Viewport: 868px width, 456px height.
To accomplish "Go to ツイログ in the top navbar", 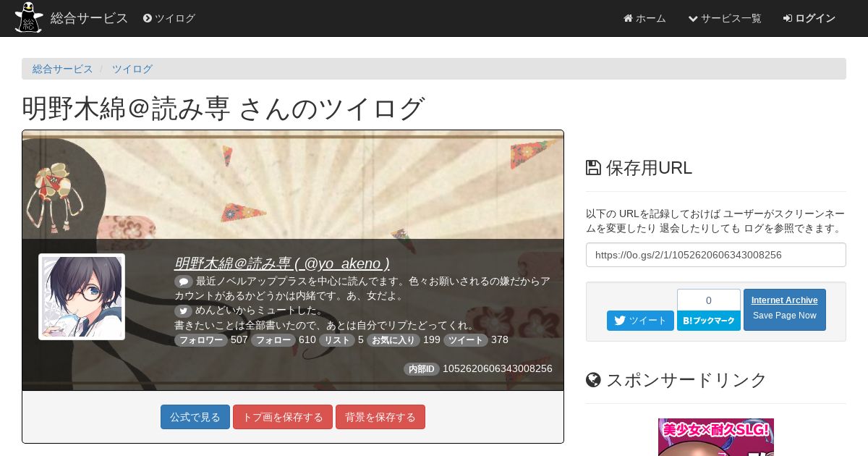I will point(169,18).
